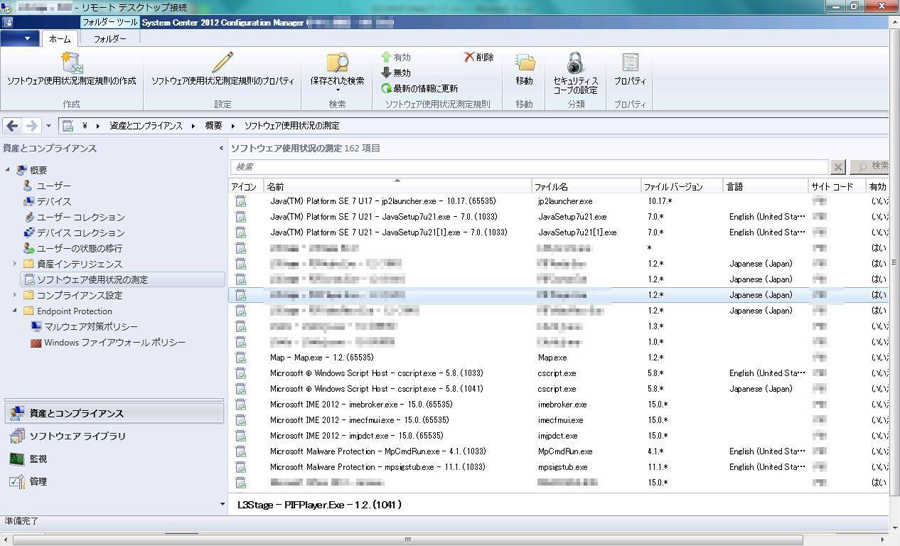
Task: Select ソフトウェア使用状況の測定 tree node
Action: [x=92, y=280]
